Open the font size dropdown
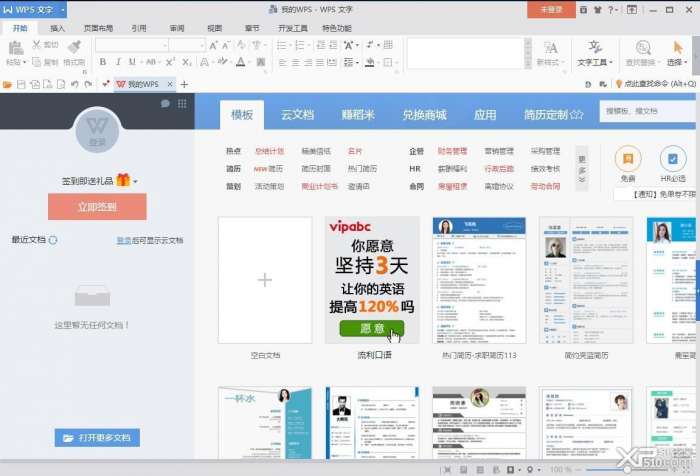Screen dimensions: 700x476 202,46
